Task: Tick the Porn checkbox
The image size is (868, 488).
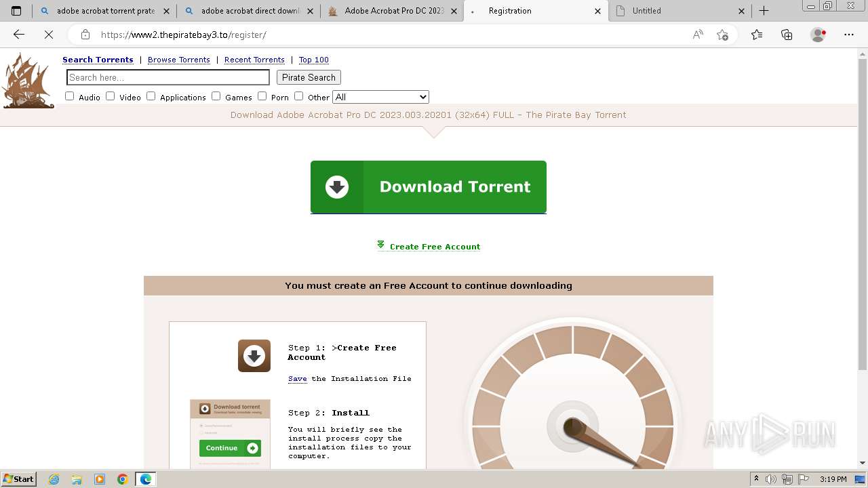Action: tap(262, 96)
